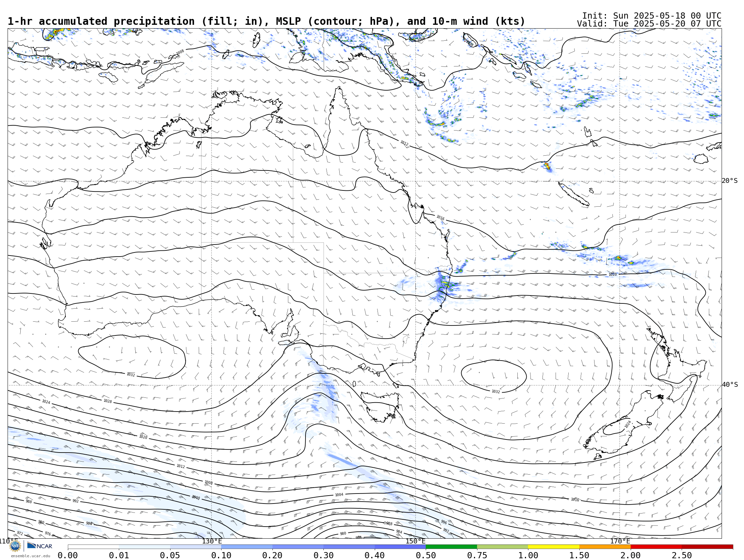Pick the light green 0.75–1.00 colorbar segment
Viewport: 744px width, 560px height.
pos(503,547)
